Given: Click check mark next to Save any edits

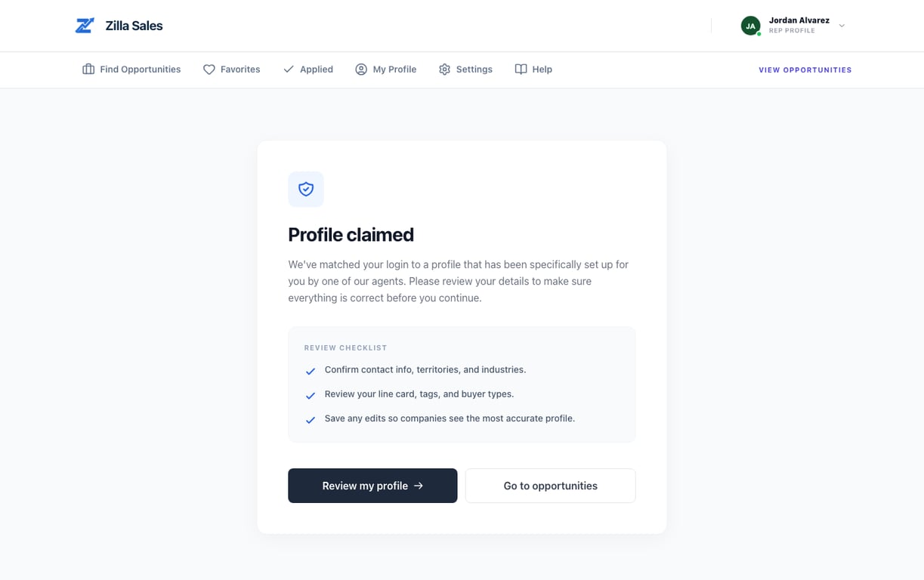Looking at the screenshot, I should (x=311, y=420).
